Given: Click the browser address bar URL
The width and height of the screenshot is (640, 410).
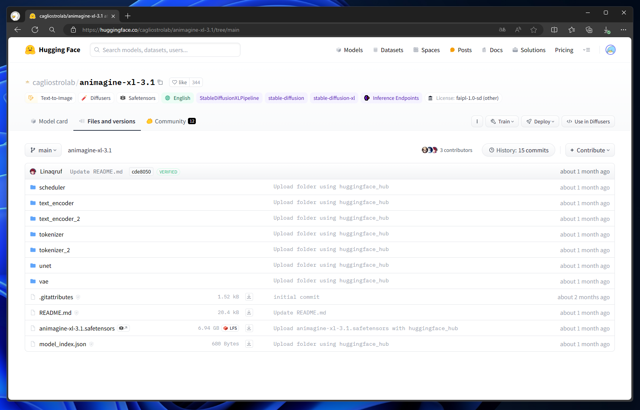Looking at the screenshot, I should pyautogui.click(x=161, y=30).
